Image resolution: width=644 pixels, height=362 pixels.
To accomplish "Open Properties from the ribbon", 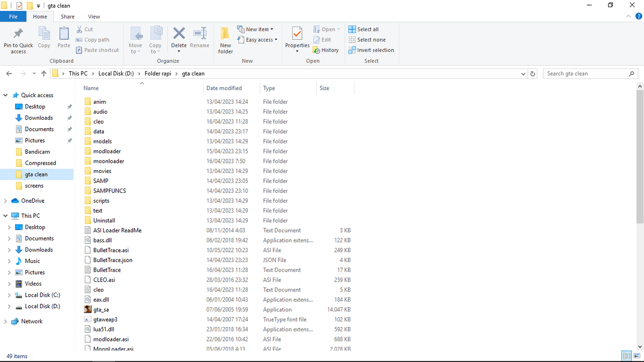I will coord(297,34).
